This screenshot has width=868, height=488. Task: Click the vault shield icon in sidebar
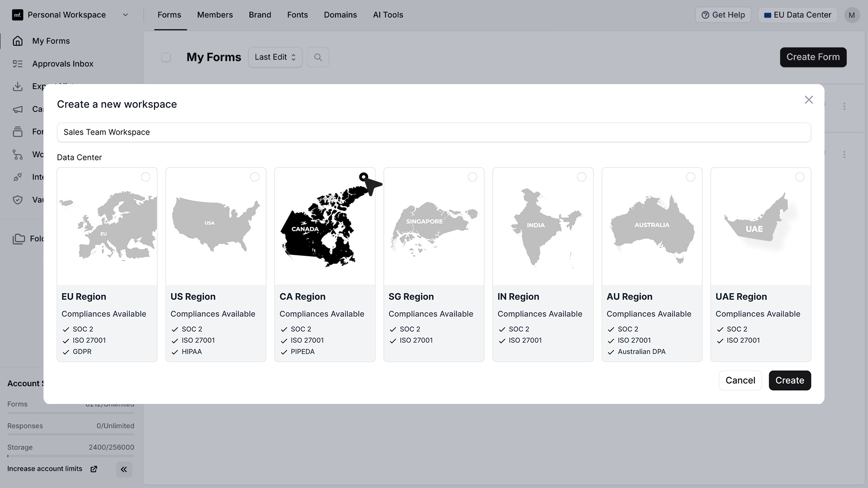(18, 200)
